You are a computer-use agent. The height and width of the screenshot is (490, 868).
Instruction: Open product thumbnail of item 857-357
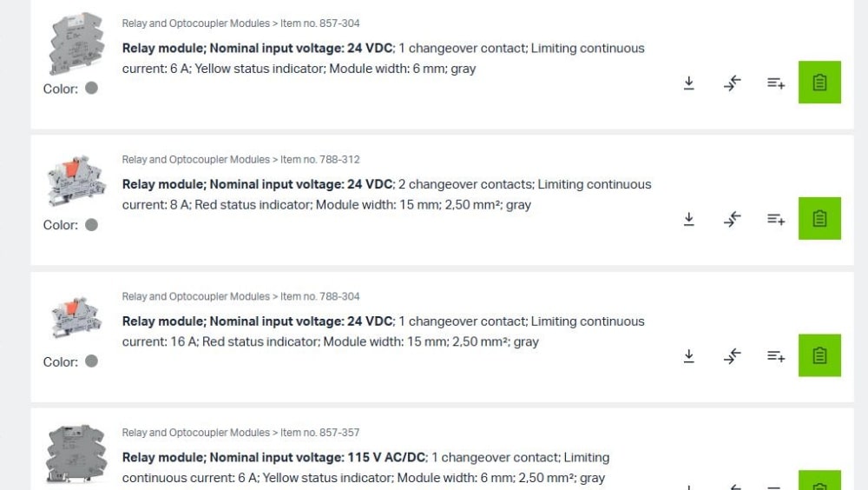tap(76, 454)
